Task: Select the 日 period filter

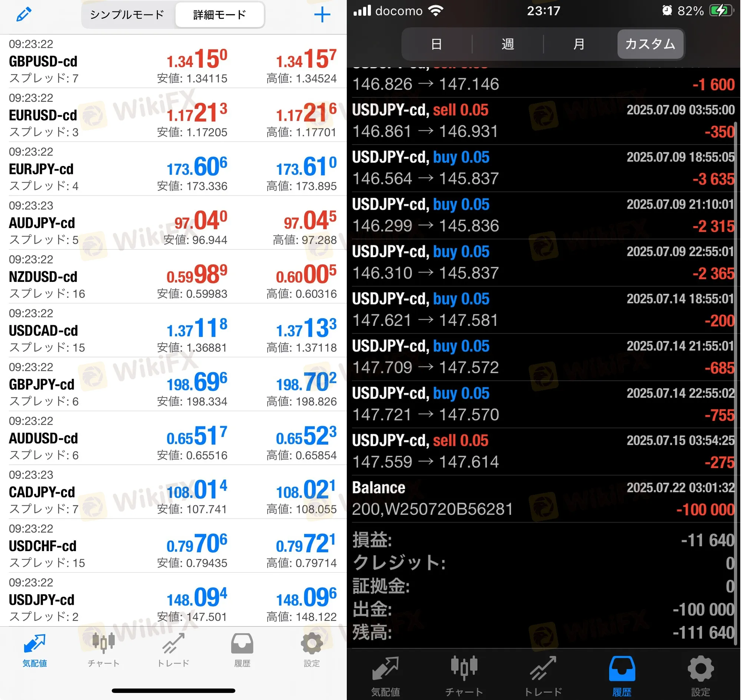Action: (x=437, y=44)
